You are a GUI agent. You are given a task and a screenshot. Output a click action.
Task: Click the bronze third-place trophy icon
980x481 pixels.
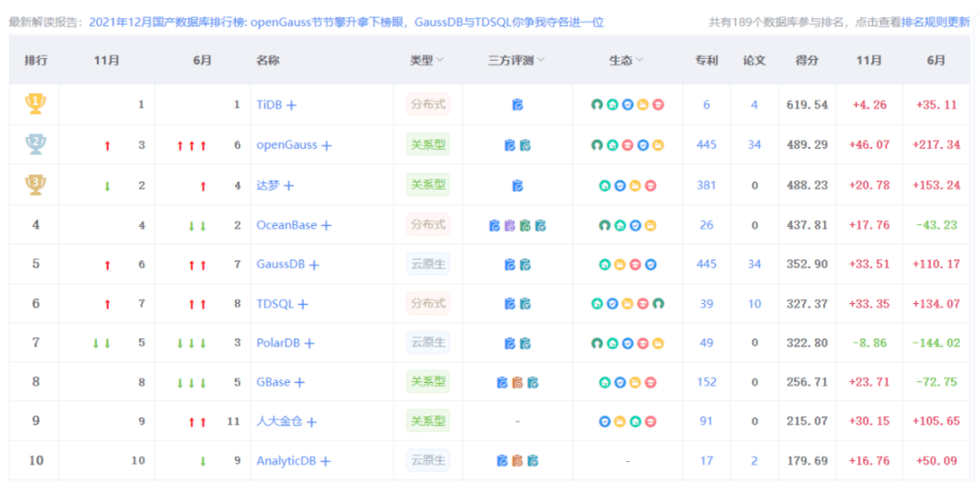point(35,184)
